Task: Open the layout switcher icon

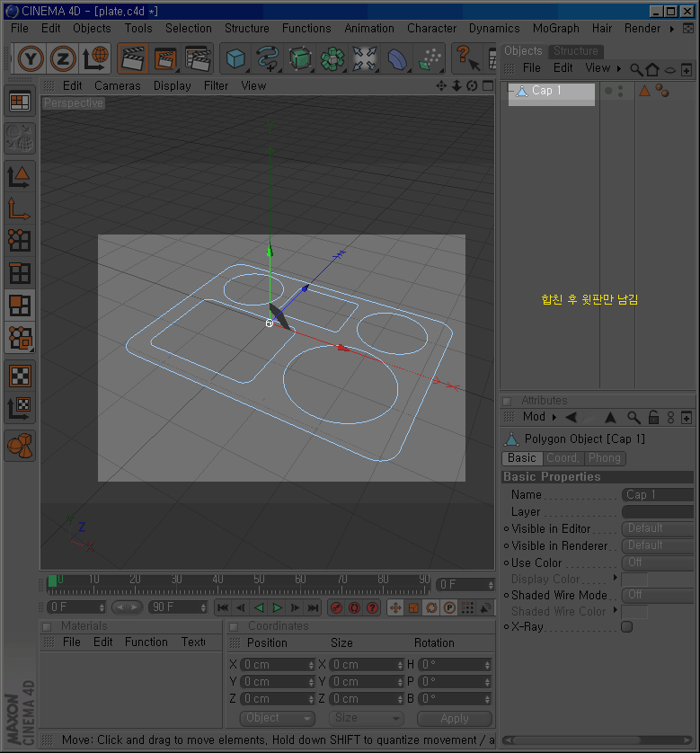Action: (x=20, y=102)
